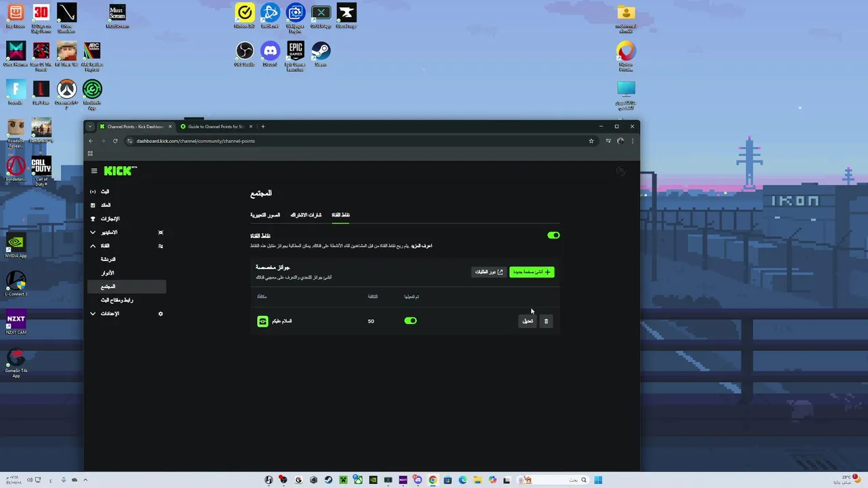Click the settings gear icon in Kick sidebar
This screenshot has width=868, height=488.
(x=161, y=314)
